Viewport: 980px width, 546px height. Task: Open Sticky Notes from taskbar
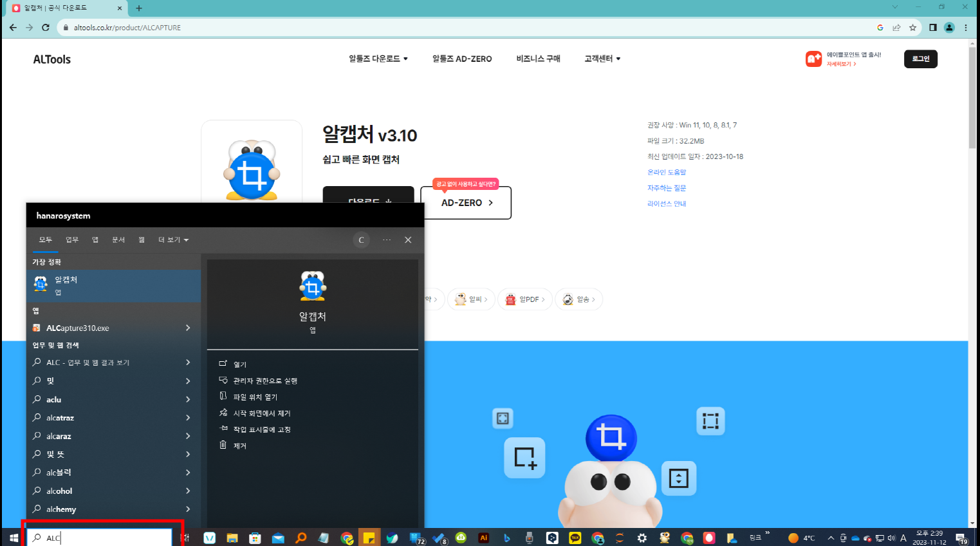coord(369,538)
